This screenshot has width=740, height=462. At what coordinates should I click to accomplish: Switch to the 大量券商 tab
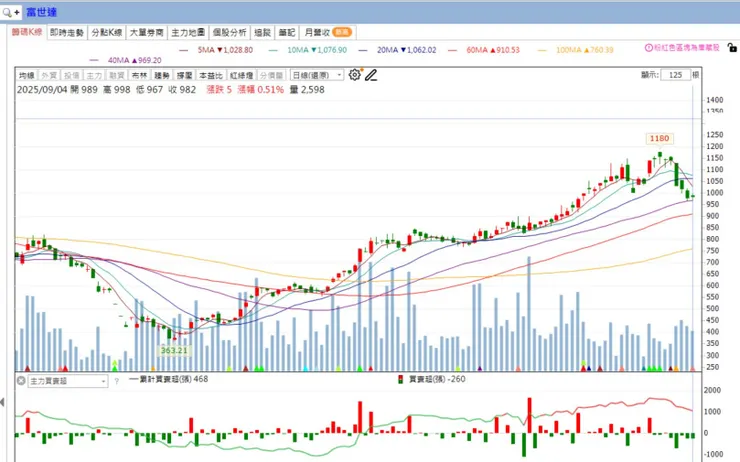[146, 33]
